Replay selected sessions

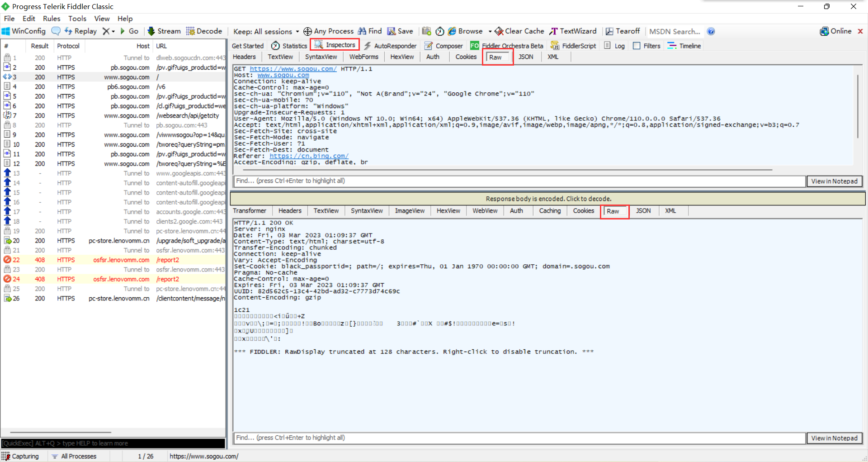coord(81,31)
